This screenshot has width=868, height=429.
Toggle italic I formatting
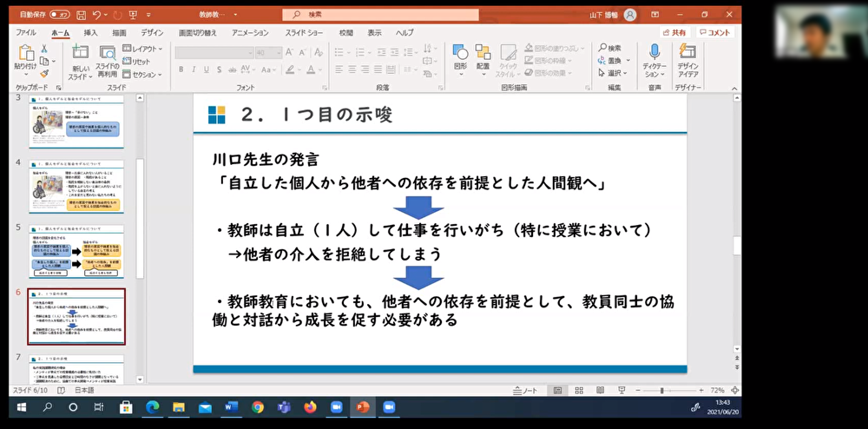tap(194, 69)
